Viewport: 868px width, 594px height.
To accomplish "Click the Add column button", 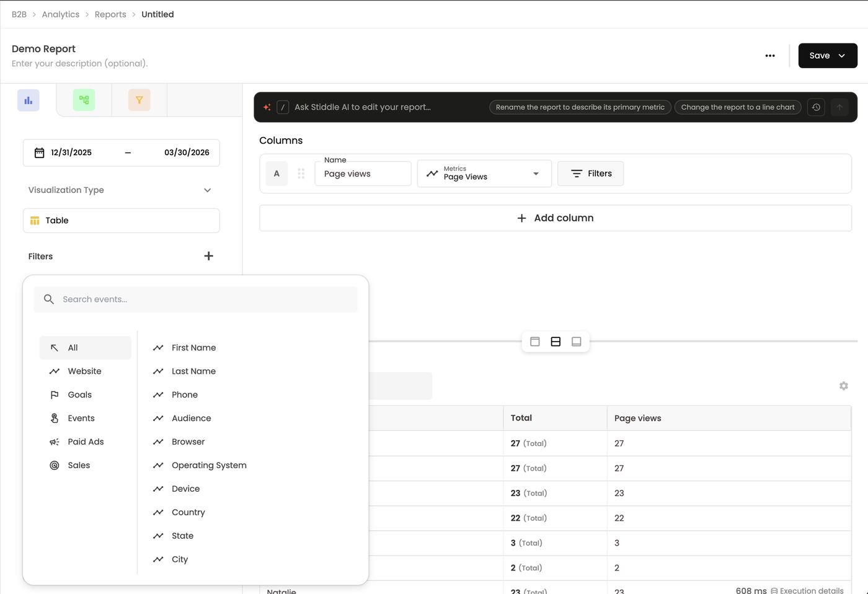I will 556,218.
